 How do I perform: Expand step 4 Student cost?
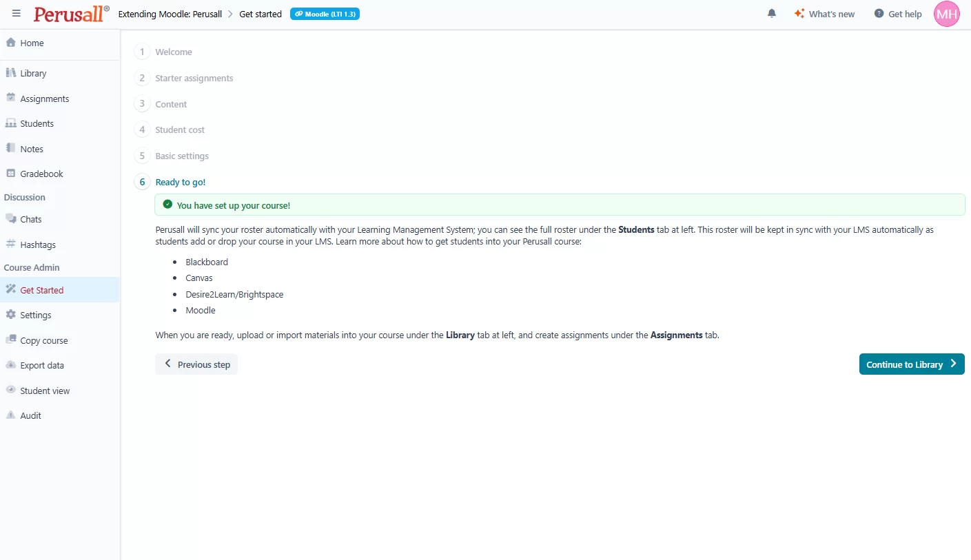[x=180, y=129]
